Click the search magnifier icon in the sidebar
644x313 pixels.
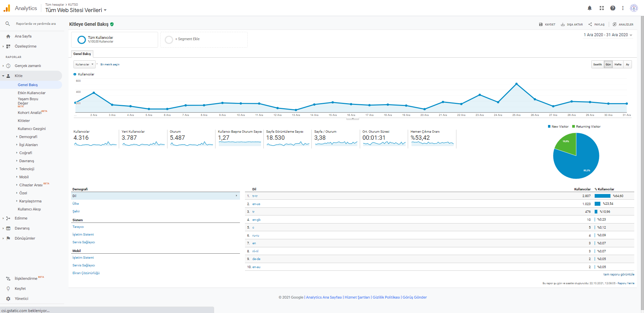[7, 24]
